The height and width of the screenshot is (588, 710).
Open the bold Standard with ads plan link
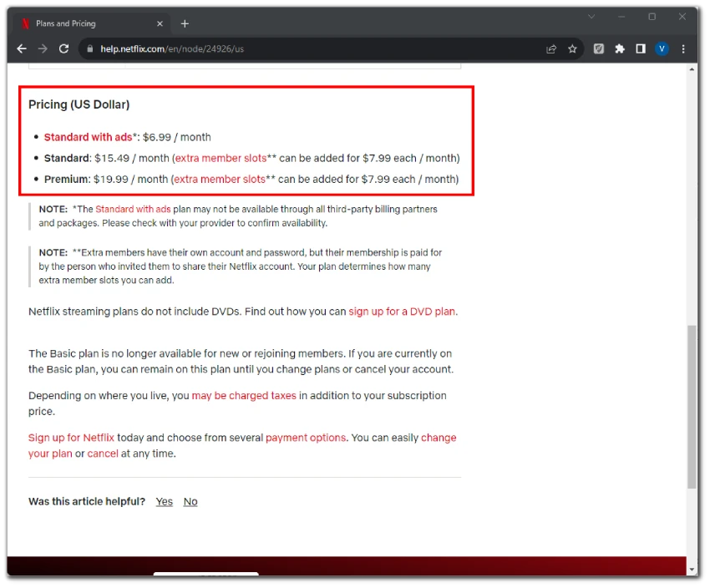[x=88, y=137]
